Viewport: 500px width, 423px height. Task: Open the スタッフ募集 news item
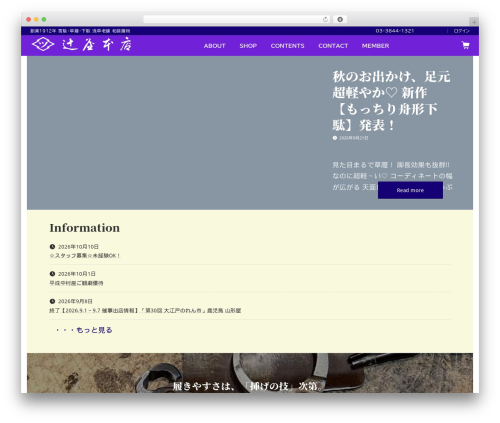click(x=85, y=256)
